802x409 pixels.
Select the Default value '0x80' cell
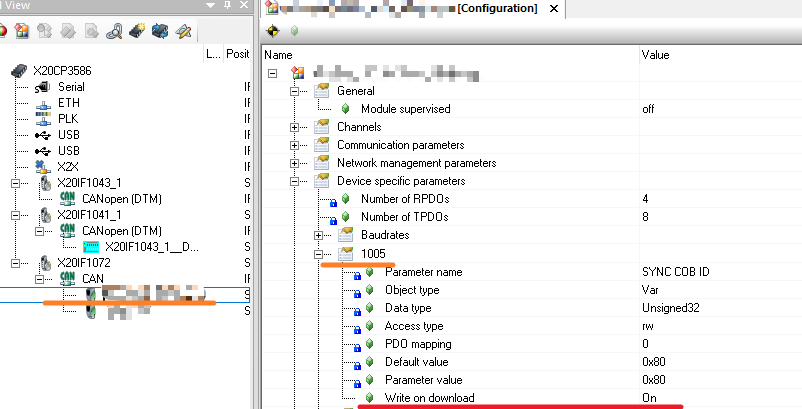tap(654, 361)
